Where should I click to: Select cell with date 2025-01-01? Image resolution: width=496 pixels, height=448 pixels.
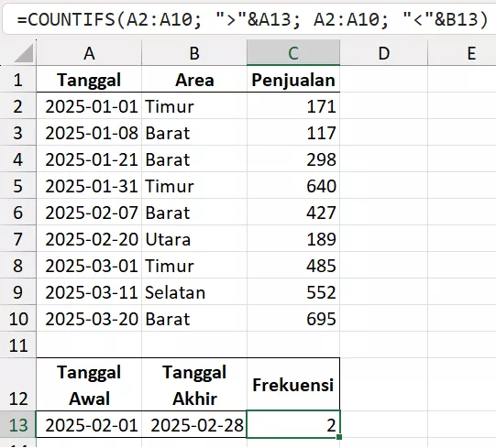click(x=89, y=106)
